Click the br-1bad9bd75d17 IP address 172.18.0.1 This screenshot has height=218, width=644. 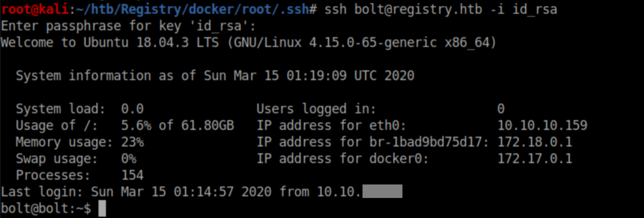[x=534, y=142]
